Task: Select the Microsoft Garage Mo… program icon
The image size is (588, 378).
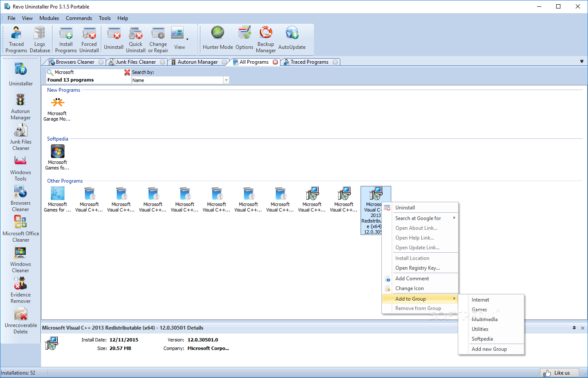Action: point(57,109)
